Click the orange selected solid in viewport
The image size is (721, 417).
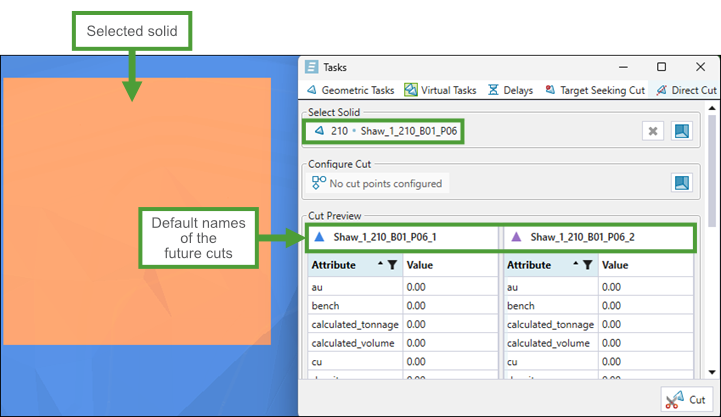point(137,211)
